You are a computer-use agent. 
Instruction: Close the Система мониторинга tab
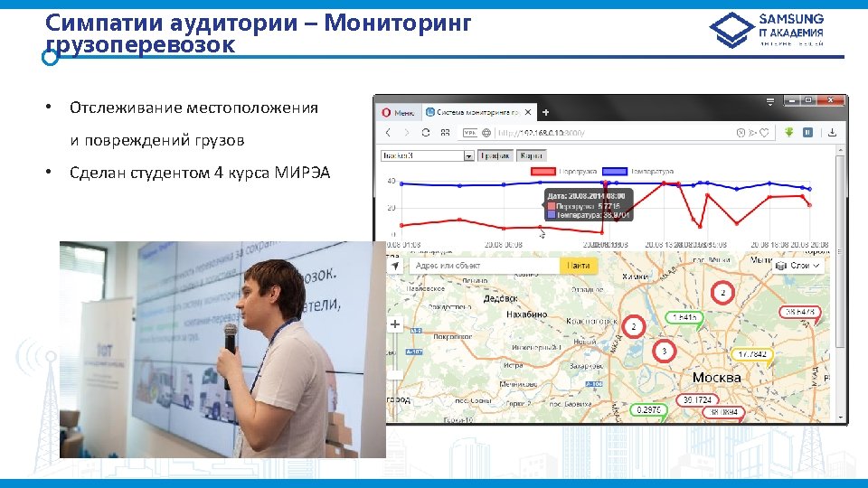527,112
